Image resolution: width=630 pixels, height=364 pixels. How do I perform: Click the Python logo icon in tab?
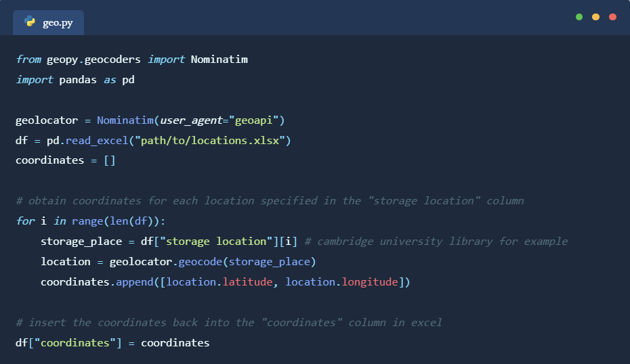[x=30, y=22]
